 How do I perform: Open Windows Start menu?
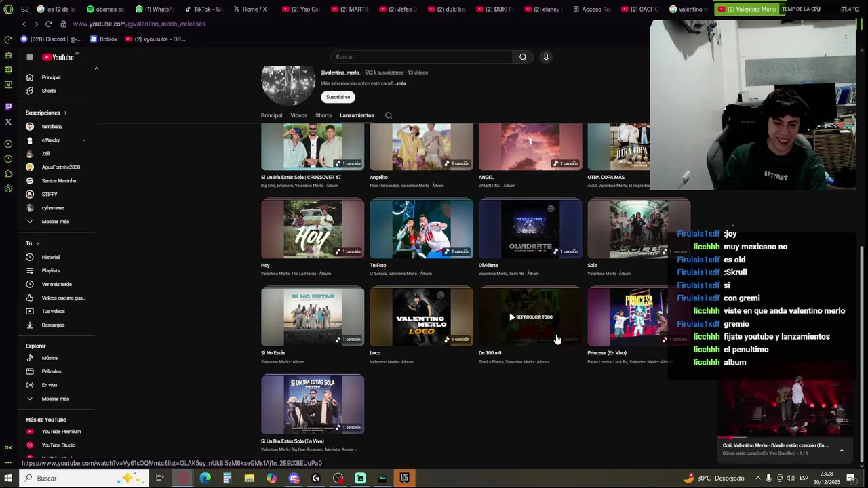[x=8, y=478]
